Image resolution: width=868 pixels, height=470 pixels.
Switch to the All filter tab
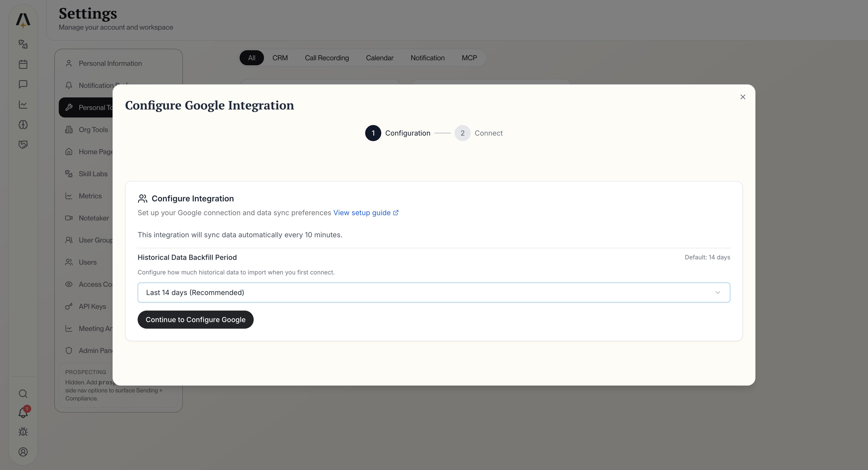pos(252,58)
